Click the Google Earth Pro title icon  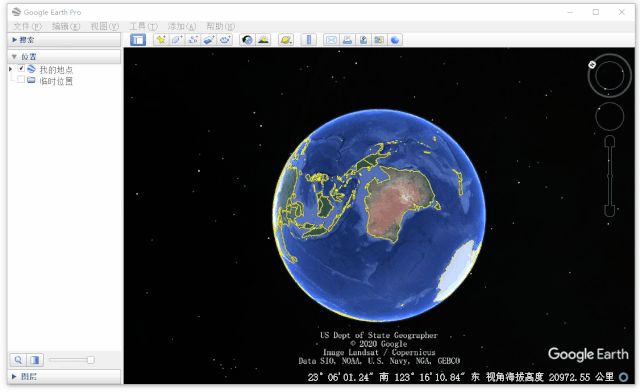pos(16,11)
